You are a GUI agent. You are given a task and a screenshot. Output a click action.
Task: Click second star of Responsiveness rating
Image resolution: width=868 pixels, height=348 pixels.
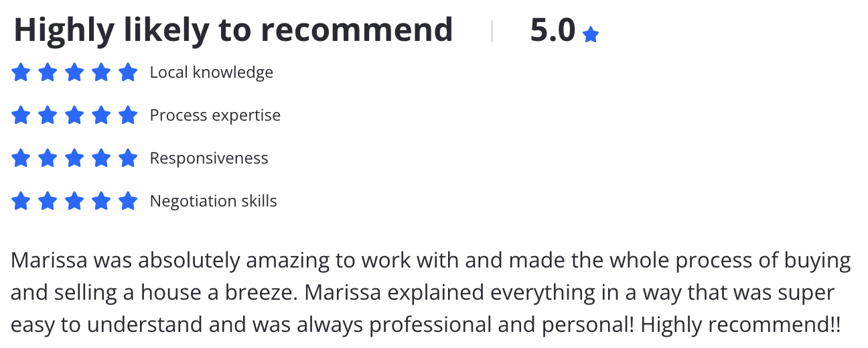coord(48,158)
